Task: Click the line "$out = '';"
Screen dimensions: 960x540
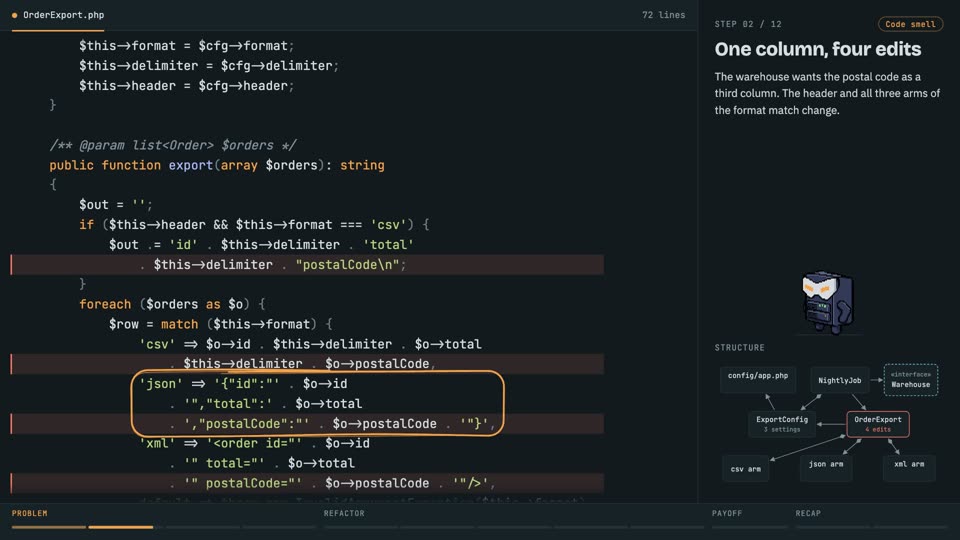Action: coord(116,204)
